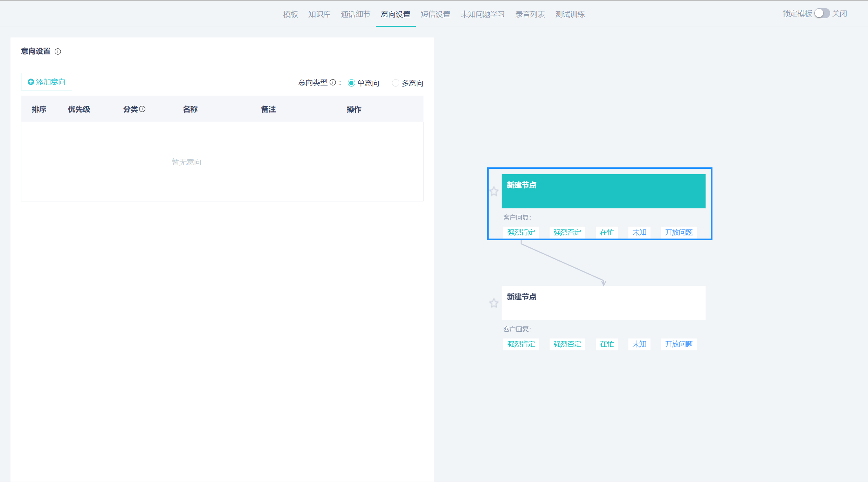This screenshot has width=868, height=482.
Task: Click 强烈否定 tag in the highlighted node
Action: pos(567,232)
